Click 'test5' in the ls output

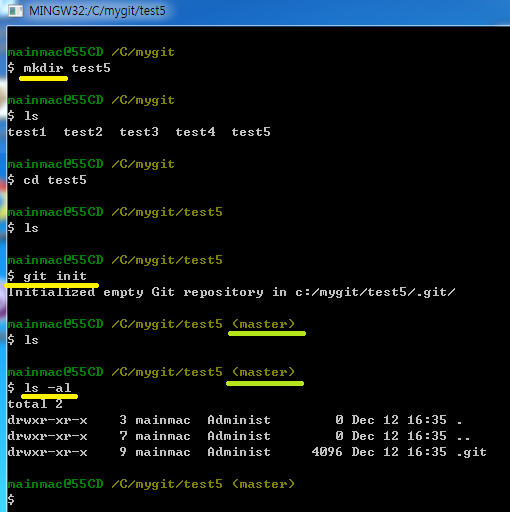pos(251,132)
